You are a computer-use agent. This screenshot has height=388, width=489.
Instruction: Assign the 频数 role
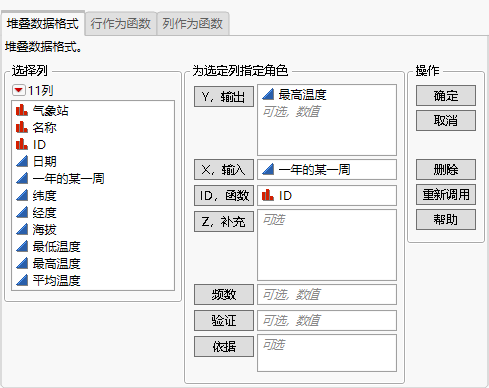pos(224,294)
